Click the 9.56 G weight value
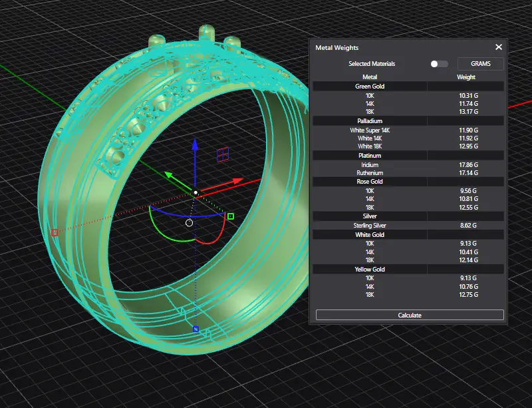The image size is (532, 408). tap(468, 191)
